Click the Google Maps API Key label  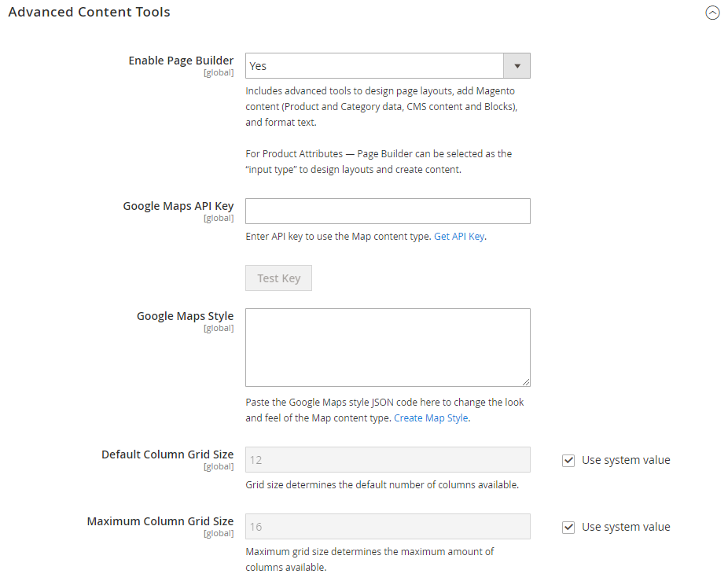point(178,206)
